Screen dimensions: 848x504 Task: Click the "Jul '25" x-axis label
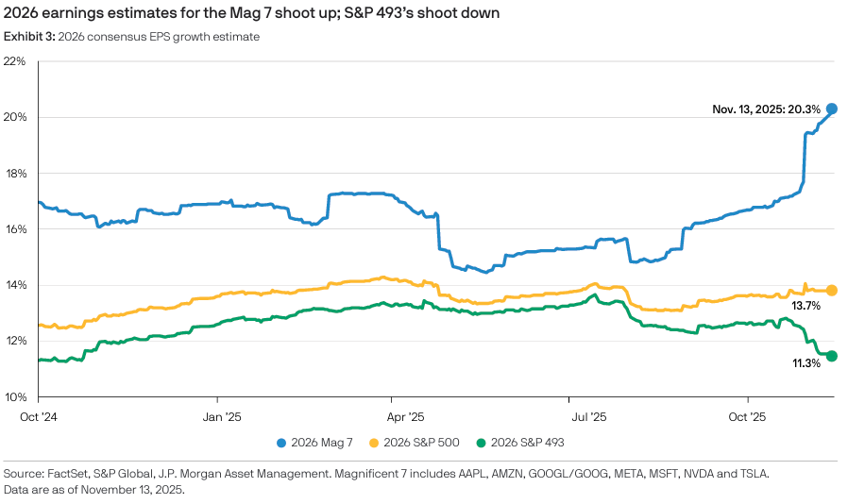588,414
